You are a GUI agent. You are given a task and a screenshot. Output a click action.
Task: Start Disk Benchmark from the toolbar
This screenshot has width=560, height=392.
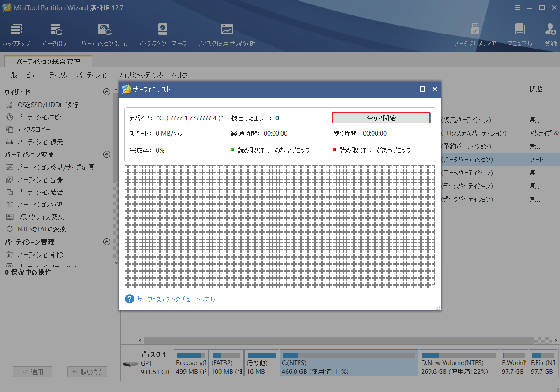pyautogui.click(x=162, y=35)
